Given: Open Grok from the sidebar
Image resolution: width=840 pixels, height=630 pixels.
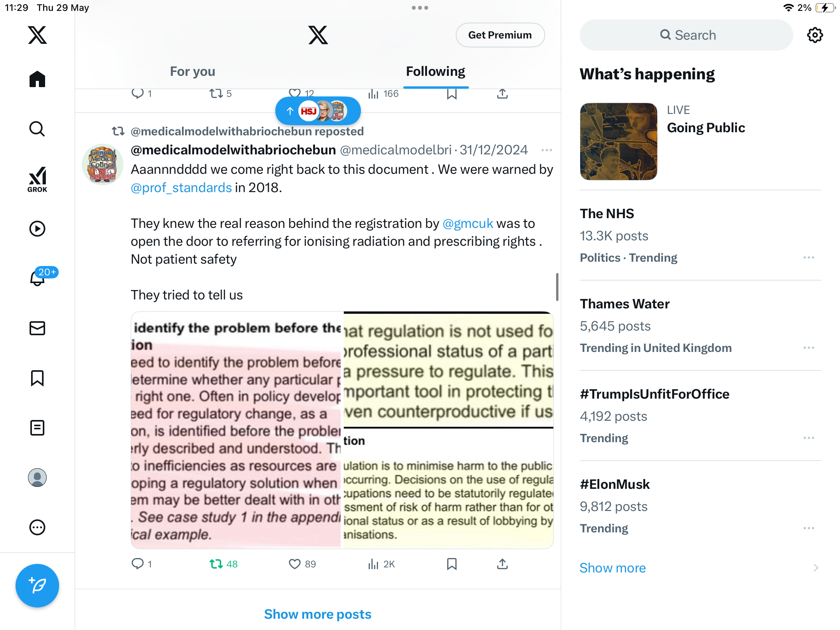Looking at the screenshot, I should [37, 180].
